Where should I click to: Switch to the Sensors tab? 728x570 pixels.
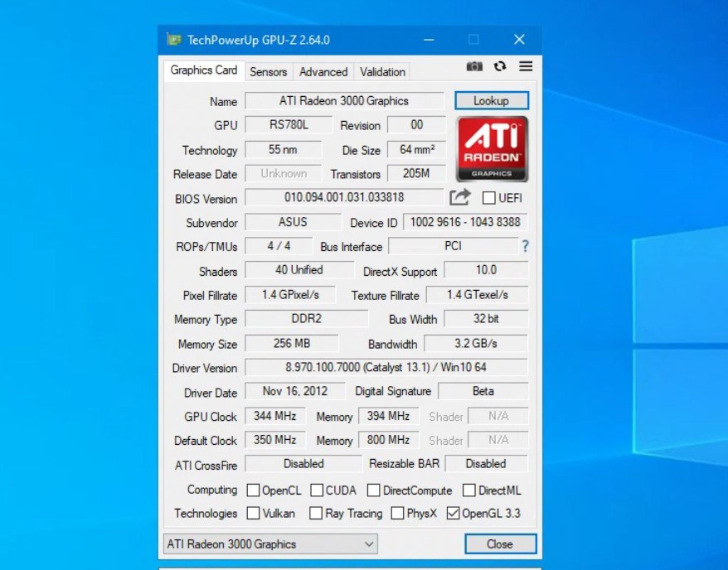[269, 72]
